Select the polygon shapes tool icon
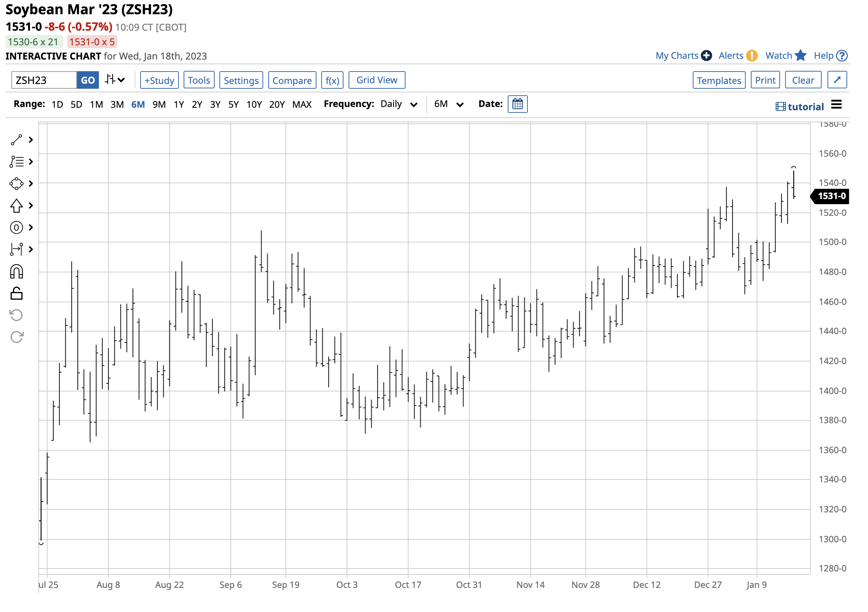Viewport: 868px width, 612px height. point(16,184)
